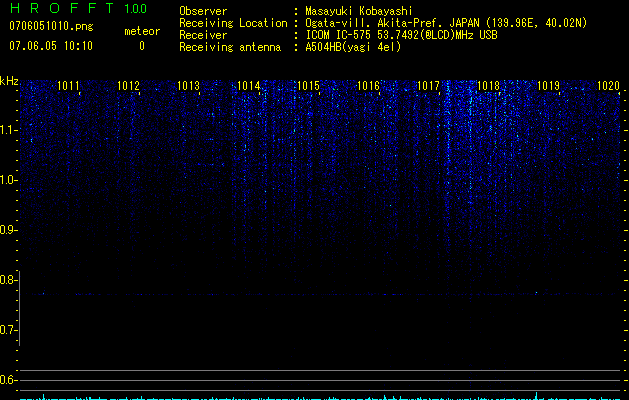The width and height of the screenshot is (629, 400).
Task: Click time marker 1016
Action: pos(368,85)
